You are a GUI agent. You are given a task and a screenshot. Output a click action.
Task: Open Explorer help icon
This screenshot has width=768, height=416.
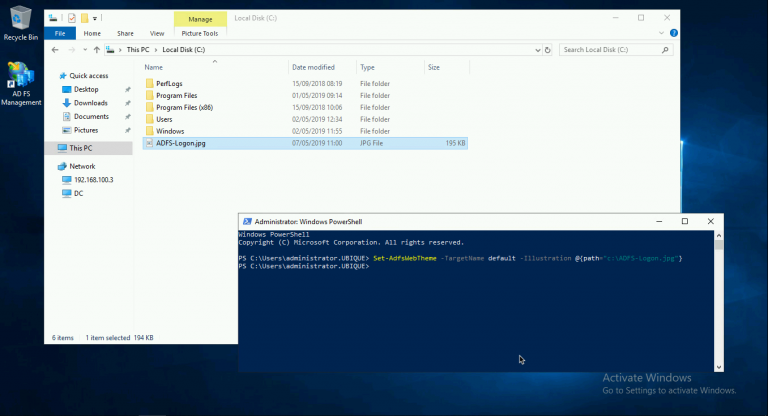click(674, 33)
